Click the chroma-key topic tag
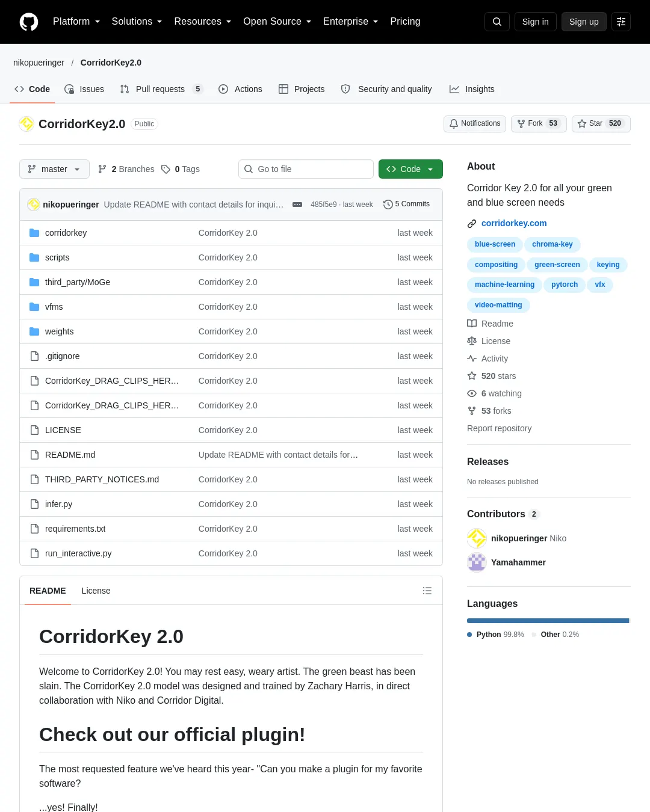This screenshot has width=650, height=812. (x=552, y=244)
